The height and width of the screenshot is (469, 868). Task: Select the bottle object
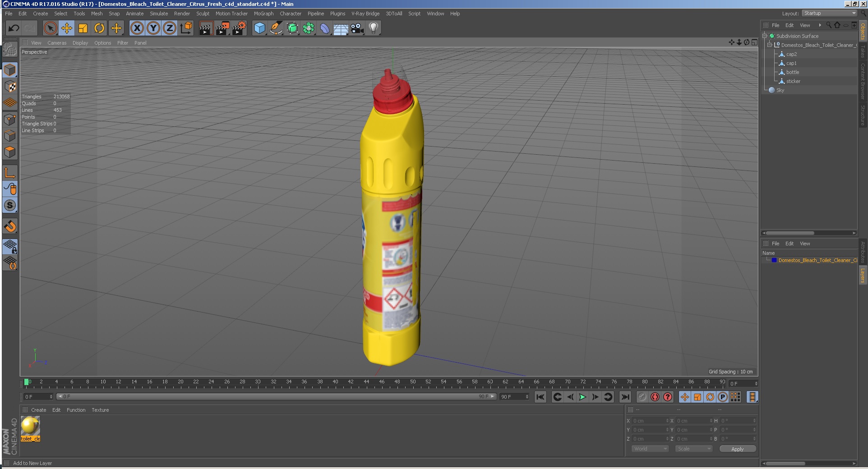tap(793, 72)
